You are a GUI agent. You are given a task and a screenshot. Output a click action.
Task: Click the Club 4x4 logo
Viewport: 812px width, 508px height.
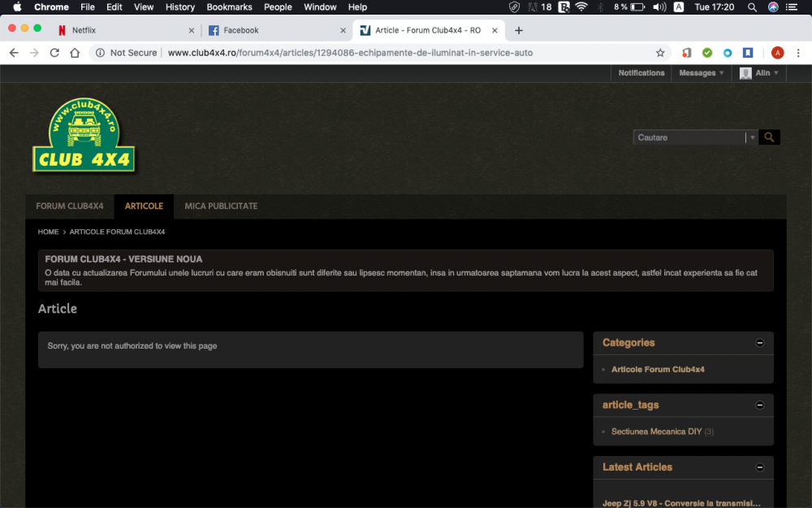coord(84,136)
